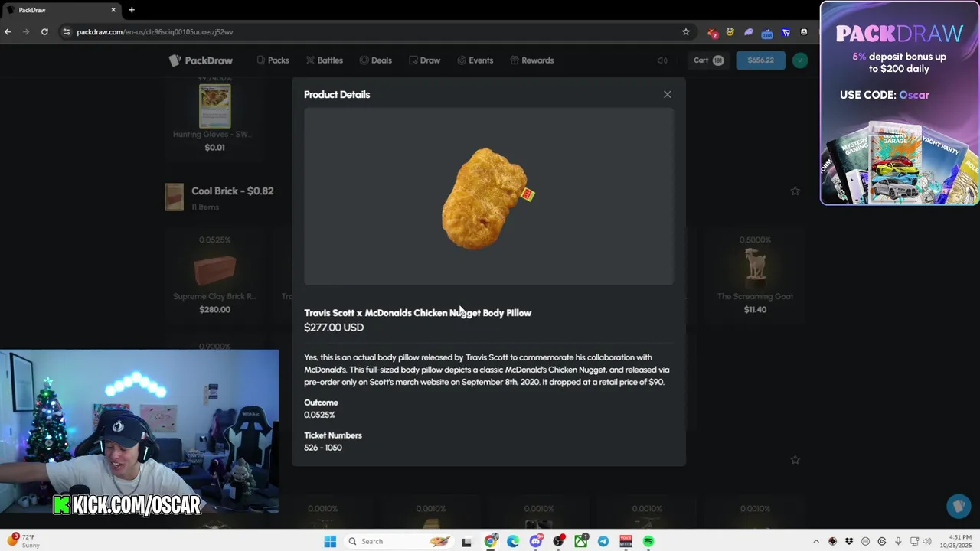The height and width of the screenshot is (551, 980).
Task: Mute site sound with speaker icon
Action: (x=662, y=60)
